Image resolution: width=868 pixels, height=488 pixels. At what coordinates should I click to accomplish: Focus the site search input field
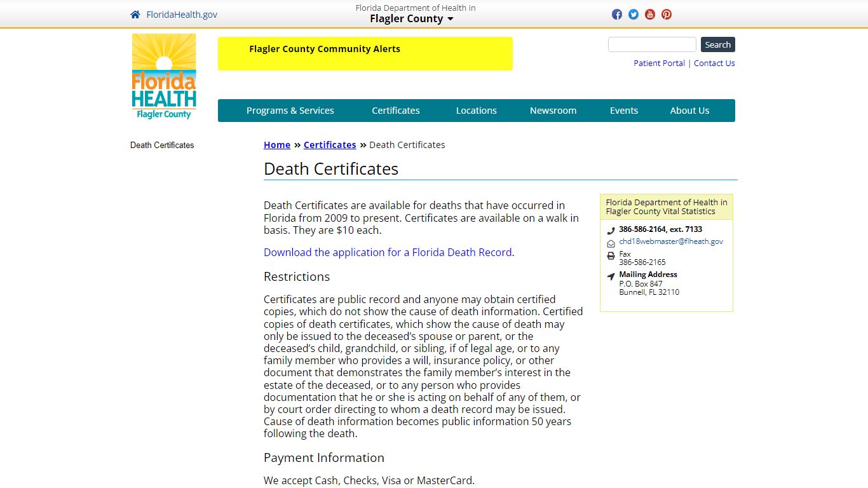(x=652, y=44)
